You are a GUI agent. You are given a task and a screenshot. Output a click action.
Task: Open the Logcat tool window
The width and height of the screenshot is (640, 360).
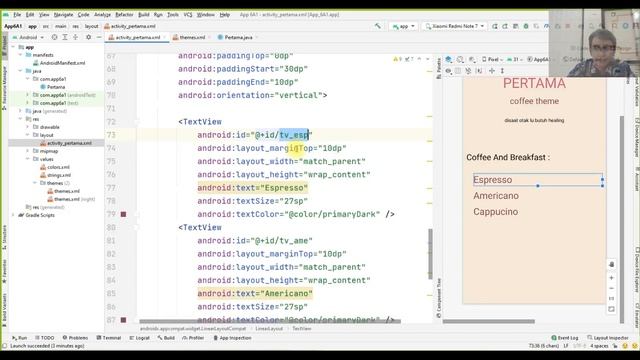click(x=140, y=338)
